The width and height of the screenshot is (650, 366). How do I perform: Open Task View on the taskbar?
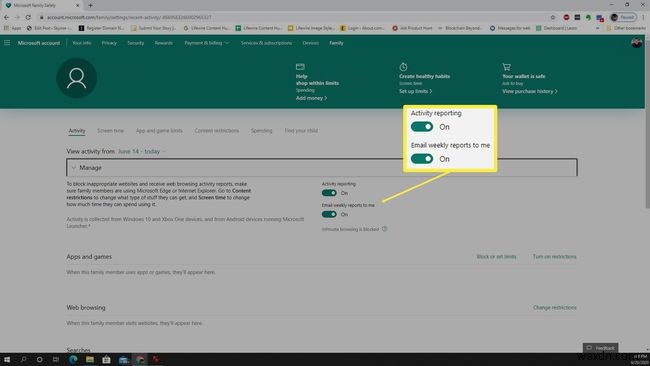pyautogui.click(x=56, y=359)
